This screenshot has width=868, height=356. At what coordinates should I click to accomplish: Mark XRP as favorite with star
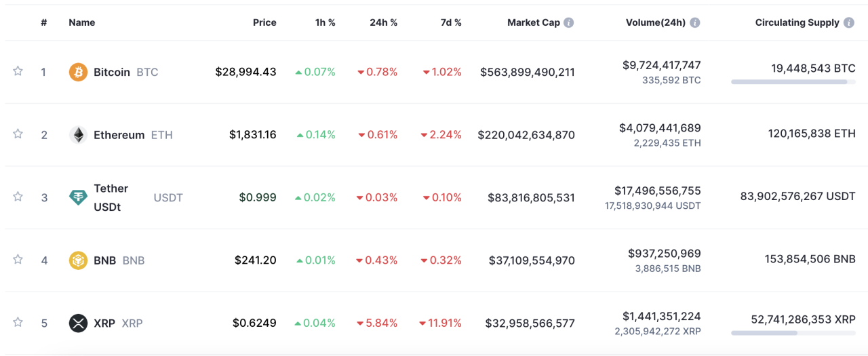tap(18, 322)
